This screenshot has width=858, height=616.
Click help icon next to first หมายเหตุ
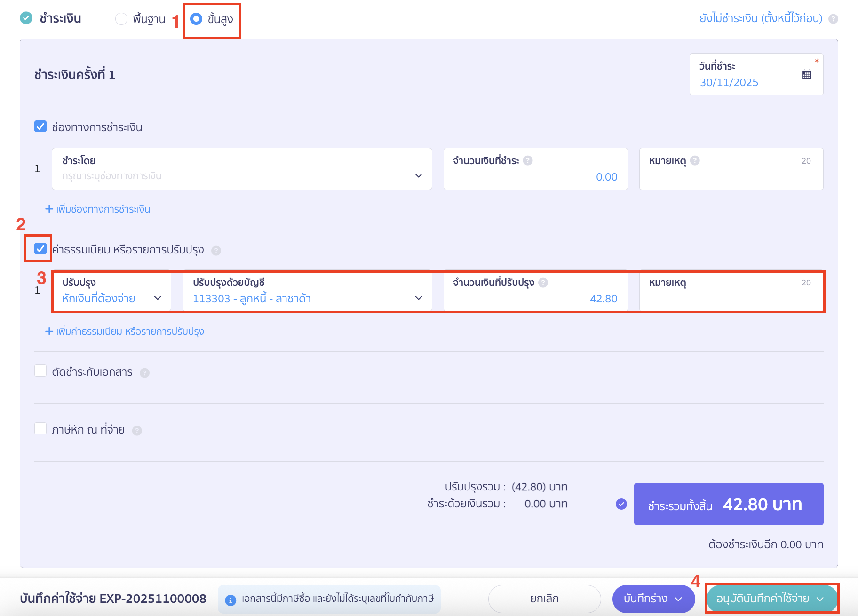point(695,161)
